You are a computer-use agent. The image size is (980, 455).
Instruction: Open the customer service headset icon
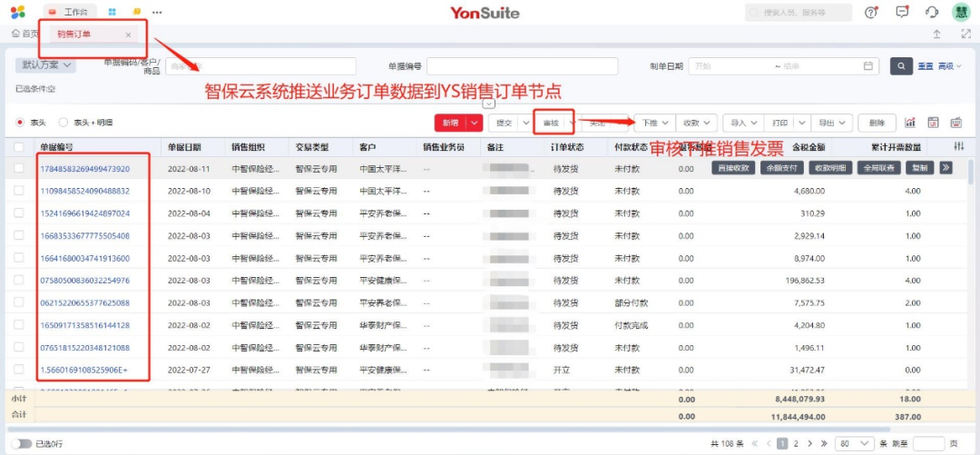coord(931,12)
